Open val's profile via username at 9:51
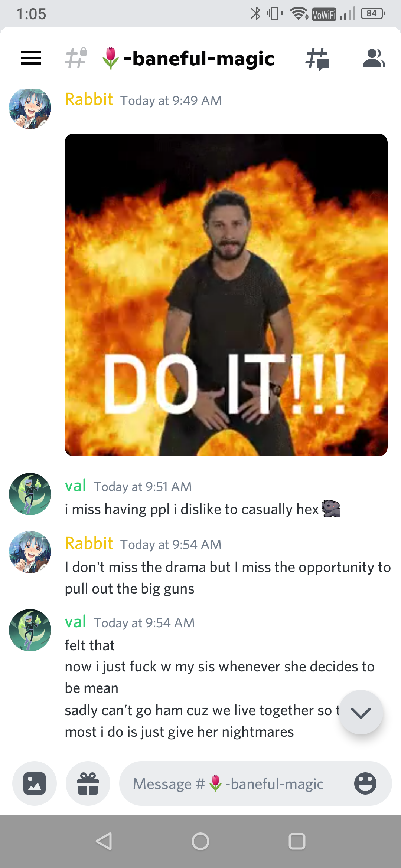Screen dimensions: 401x868 pyautogui.click(x=75, y=486)
